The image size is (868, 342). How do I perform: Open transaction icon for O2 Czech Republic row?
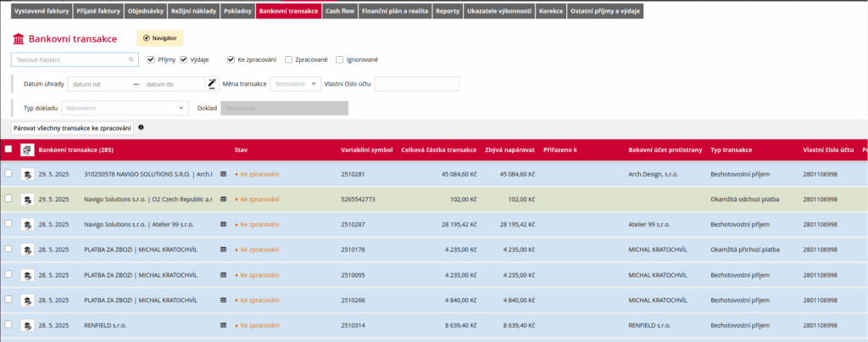coord(25,199)
